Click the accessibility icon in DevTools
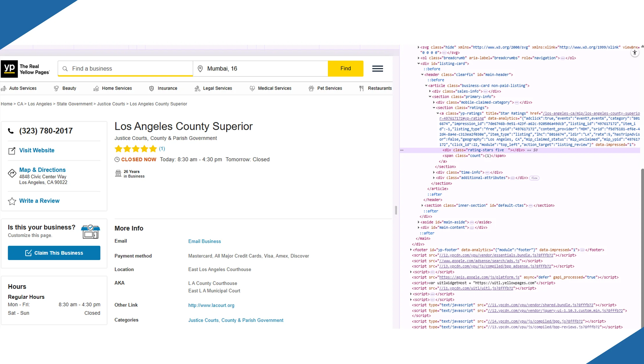644x364 pixels. tap(635, 53)
